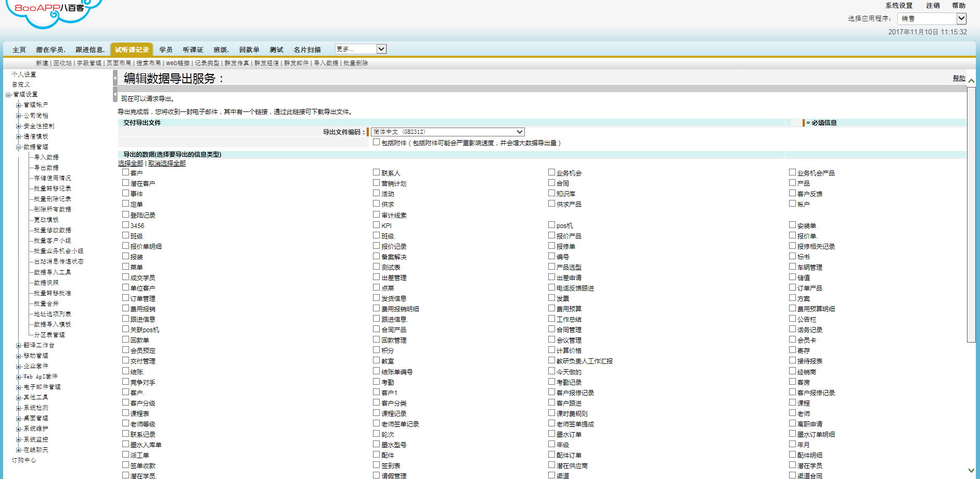
Task: Open the 字段管理 submenu link
Action: click(89, 63)
